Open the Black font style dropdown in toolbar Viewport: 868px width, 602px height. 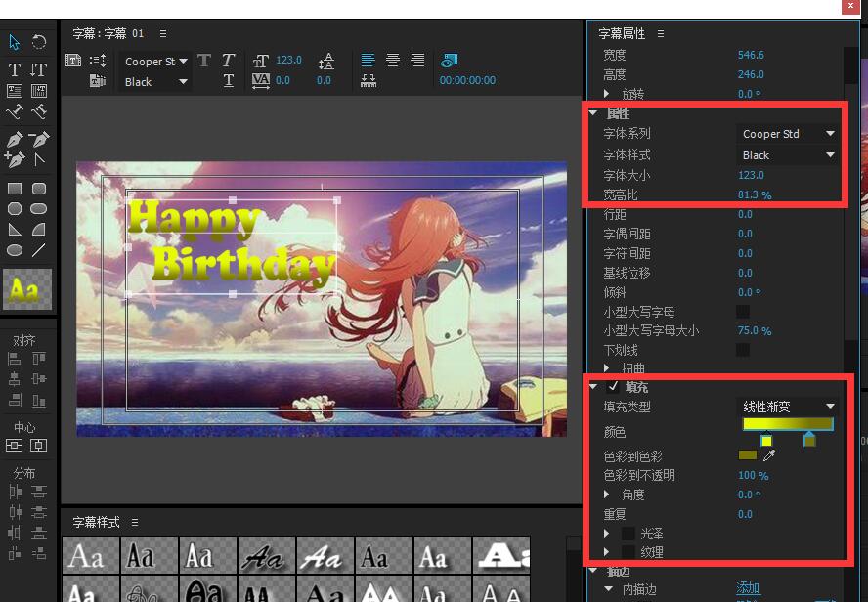coord(155,82)
